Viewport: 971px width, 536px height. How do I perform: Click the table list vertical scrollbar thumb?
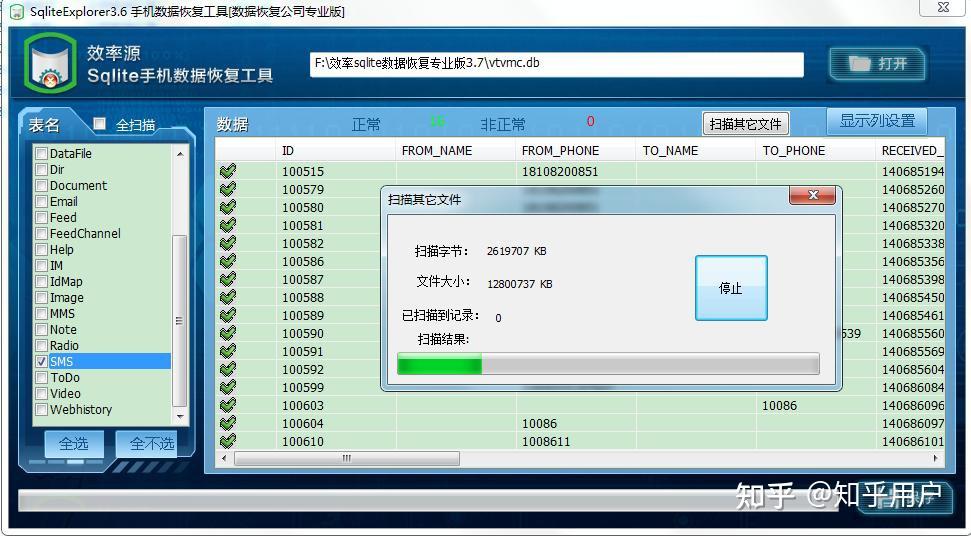click(179, 321)
